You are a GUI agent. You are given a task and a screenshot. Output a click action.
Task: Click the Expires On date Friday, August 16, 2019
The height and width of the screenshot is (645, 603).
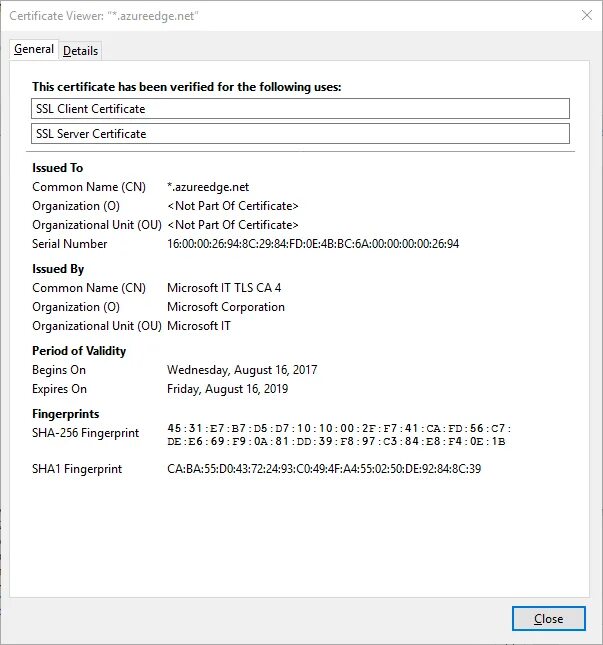pyautogui.click(x=227, y=389)
